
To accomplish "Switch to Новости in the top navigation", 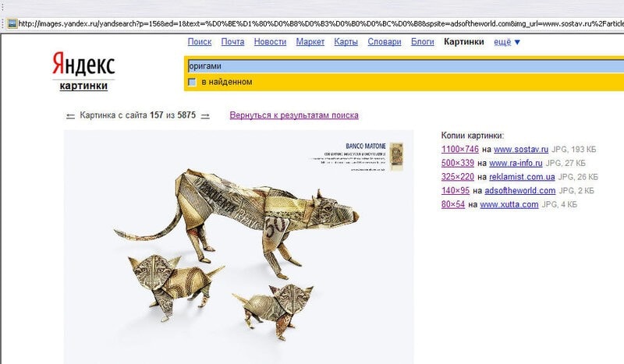I will click(270, 42).
